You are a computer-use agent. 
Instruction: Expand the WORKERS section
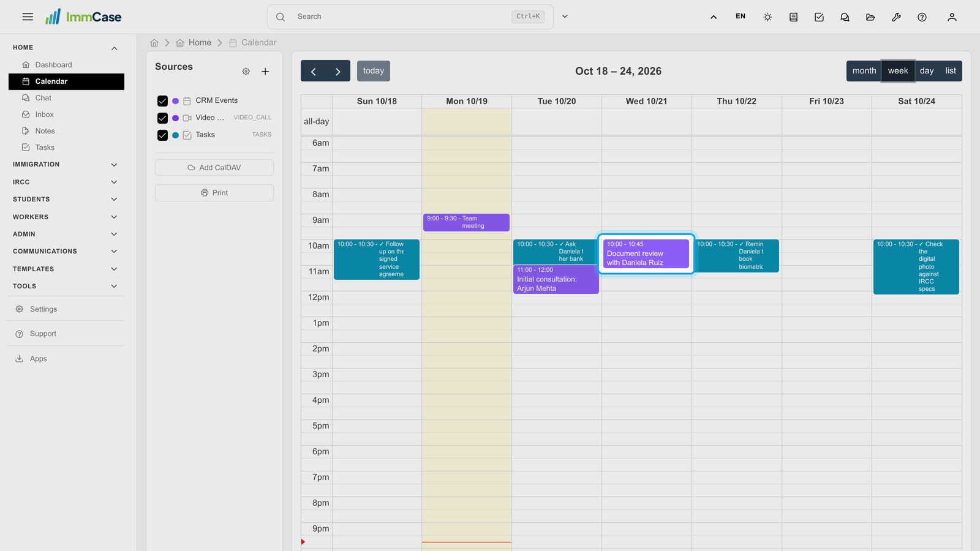point(66,217)
